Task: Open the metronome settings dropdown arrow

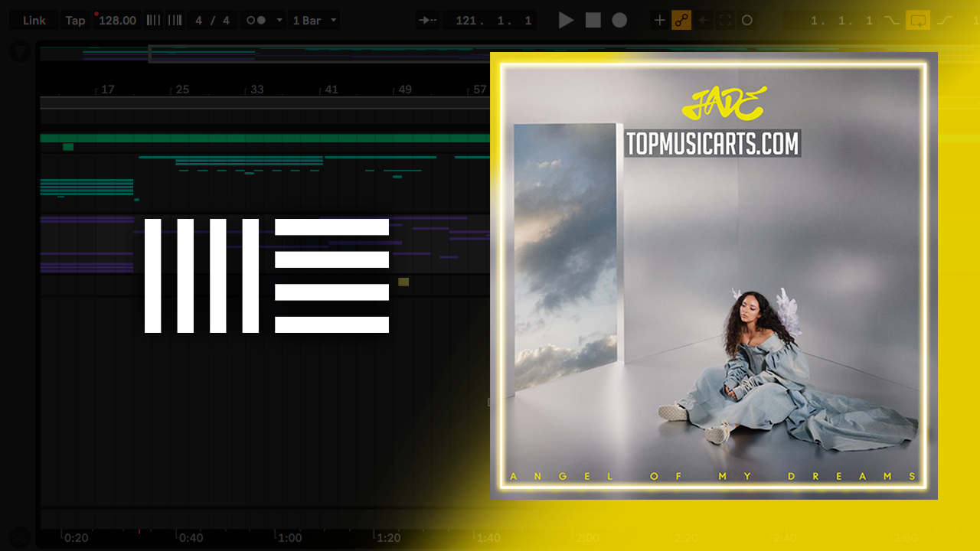Action: [x=279, y=21]
